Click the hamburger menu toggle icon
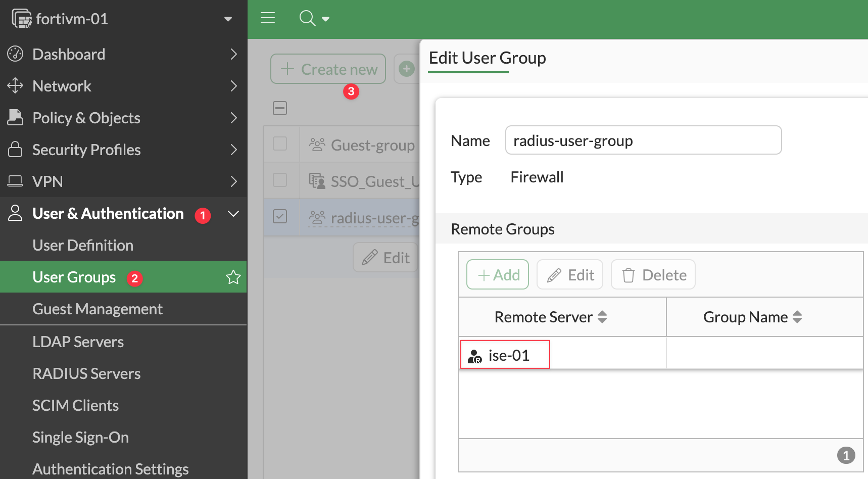 click(267, 18)
